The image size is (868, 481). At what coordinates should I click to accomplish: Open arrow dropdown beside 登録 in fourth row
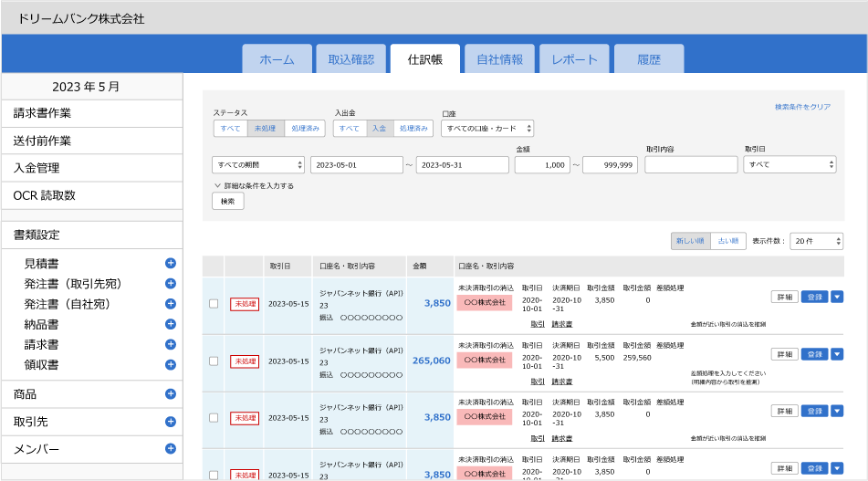[x=837, y=468]
